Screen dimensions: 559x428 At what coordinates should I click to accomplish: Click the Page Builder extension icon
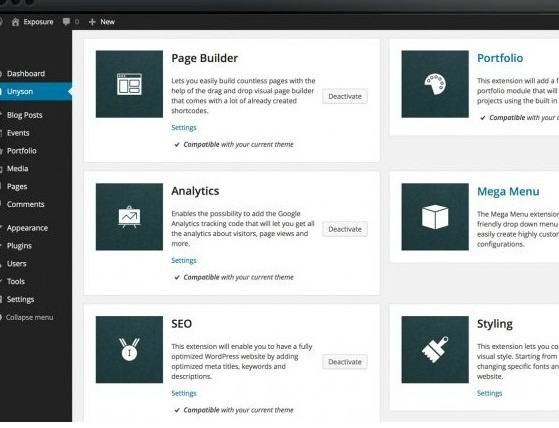[x=129, y=84]
